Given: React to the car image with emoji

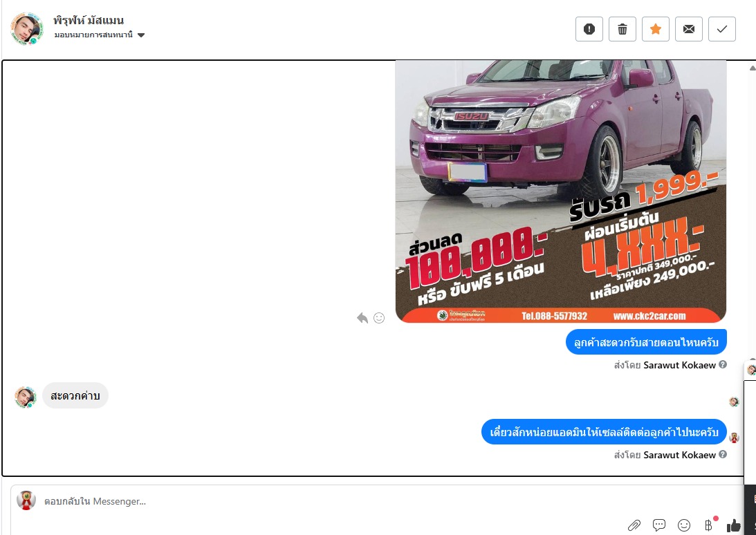Looking at the screenshot, I should click(379, 318).
